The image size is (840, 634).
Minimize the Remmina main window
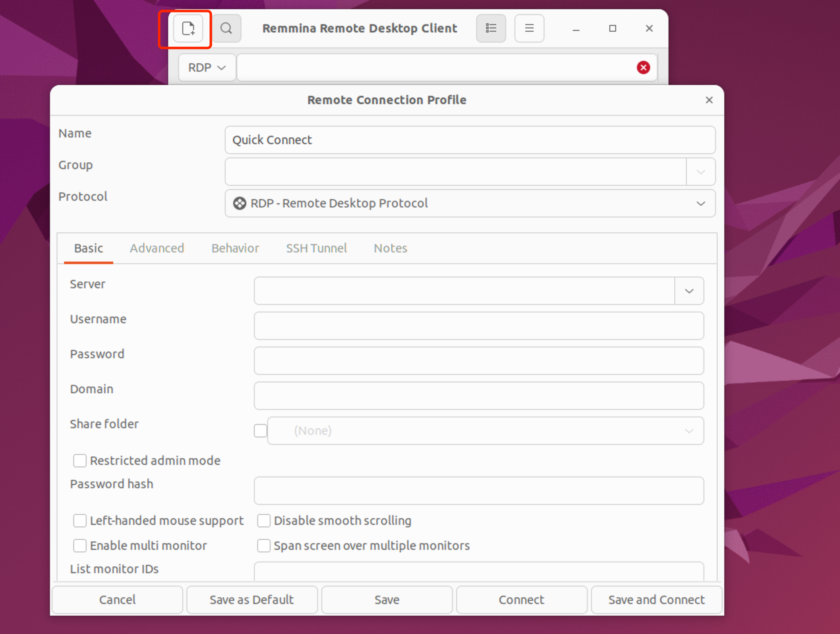coord(576,28)
